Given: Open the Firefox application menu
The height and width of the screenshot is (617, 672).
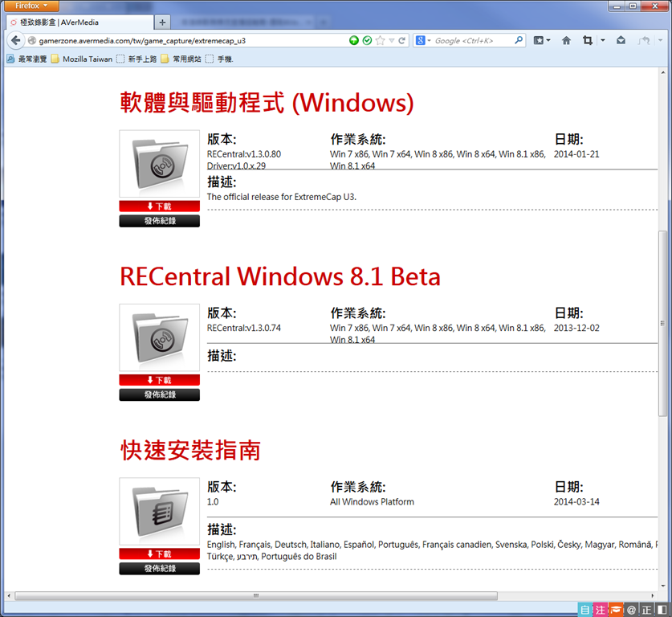Looking at the screenshot, I should [31, 6].
